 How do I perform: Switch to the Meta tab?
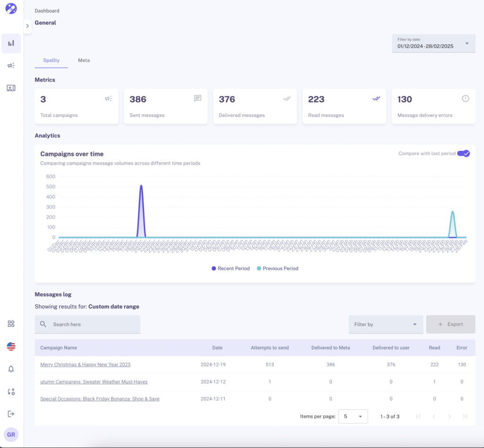[x=84, y=61]
